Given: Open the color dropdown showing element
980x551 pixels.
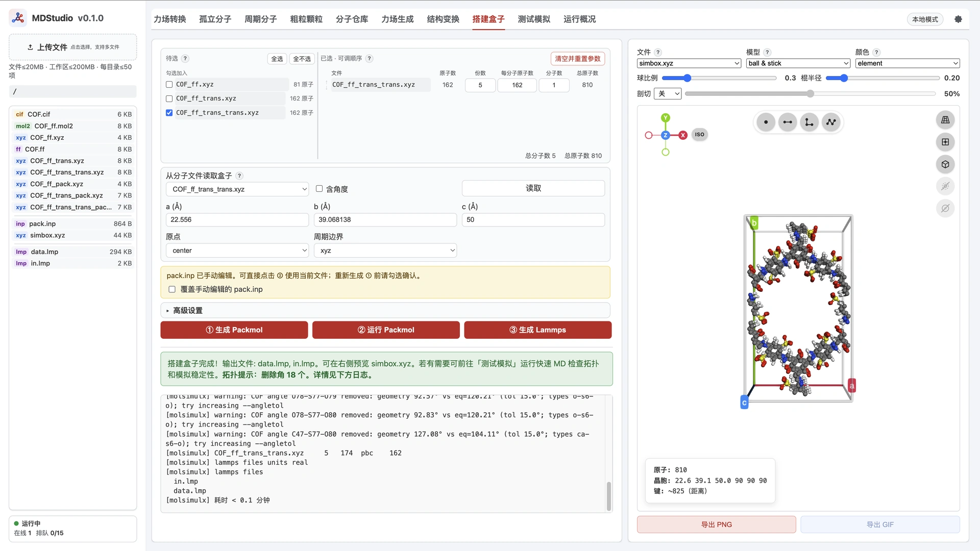Looking at the screenshot, I should pyautogui.click(x=908, y=63).
